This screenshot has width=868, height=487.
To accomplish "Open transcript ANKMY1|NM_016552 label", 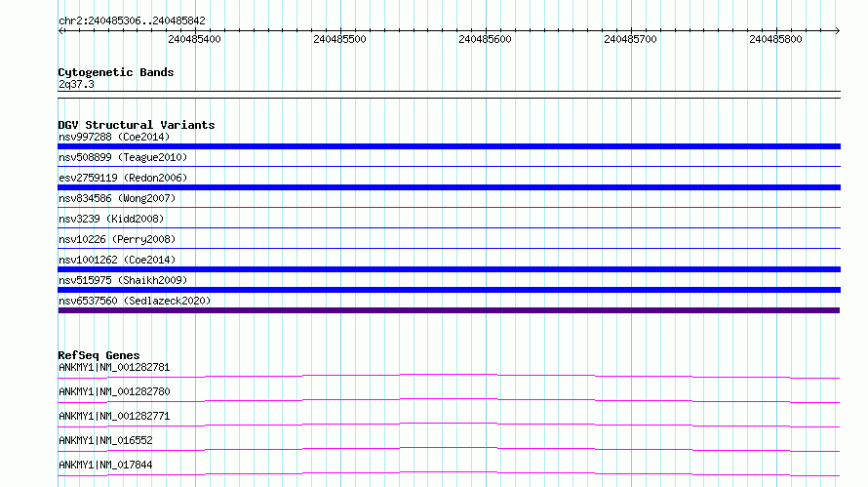I will tap(105, 440).
